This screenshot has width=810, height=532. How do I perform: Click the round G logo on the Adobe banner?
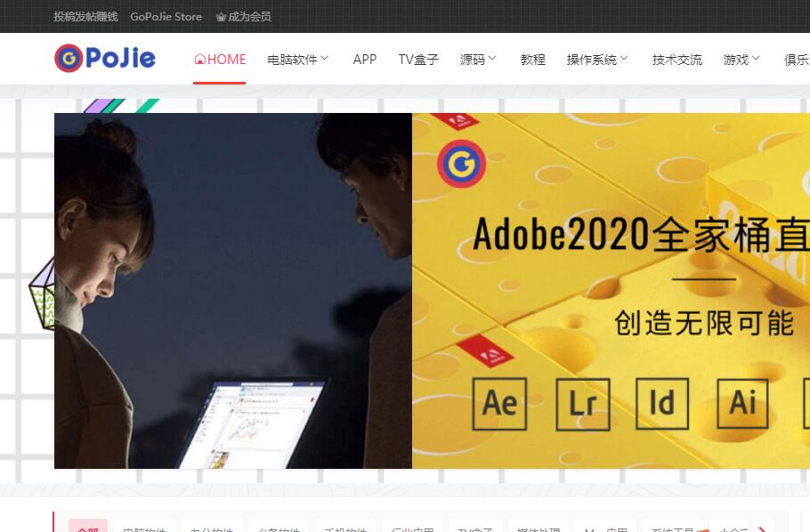point(461,163)
